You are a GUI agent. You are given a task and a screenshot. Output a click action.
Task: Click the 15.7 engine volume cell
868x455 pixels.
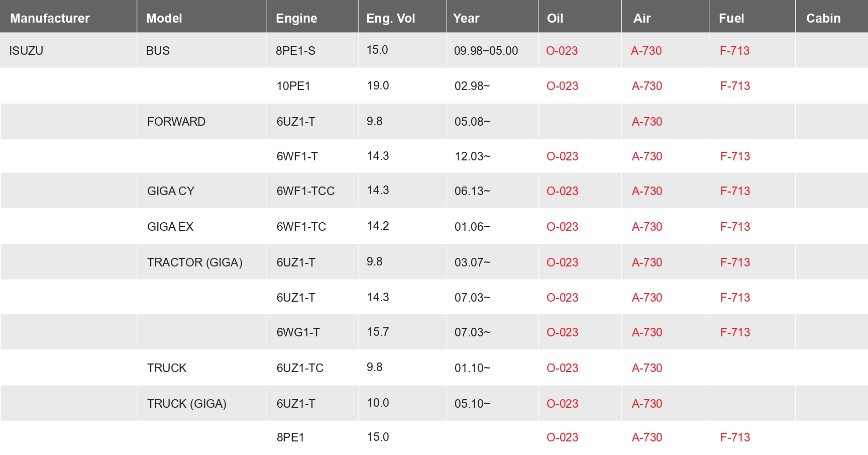point(378,332)
